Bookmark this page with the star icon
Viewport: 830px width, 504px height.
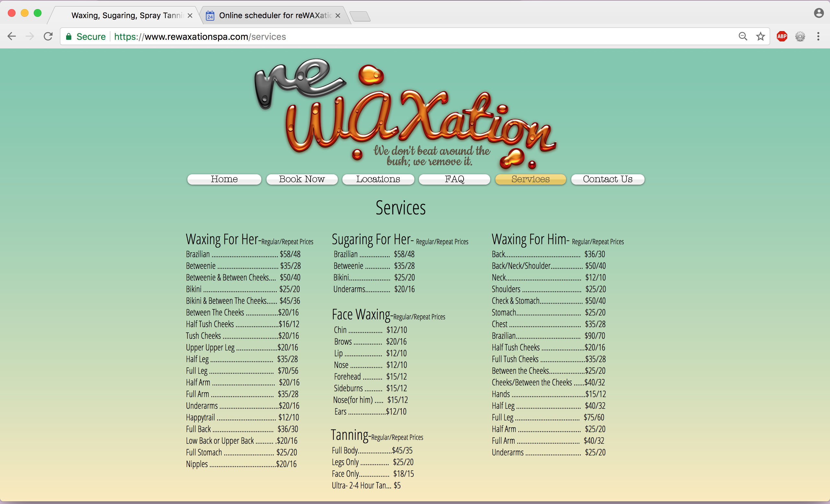click(x=761, y=36)
